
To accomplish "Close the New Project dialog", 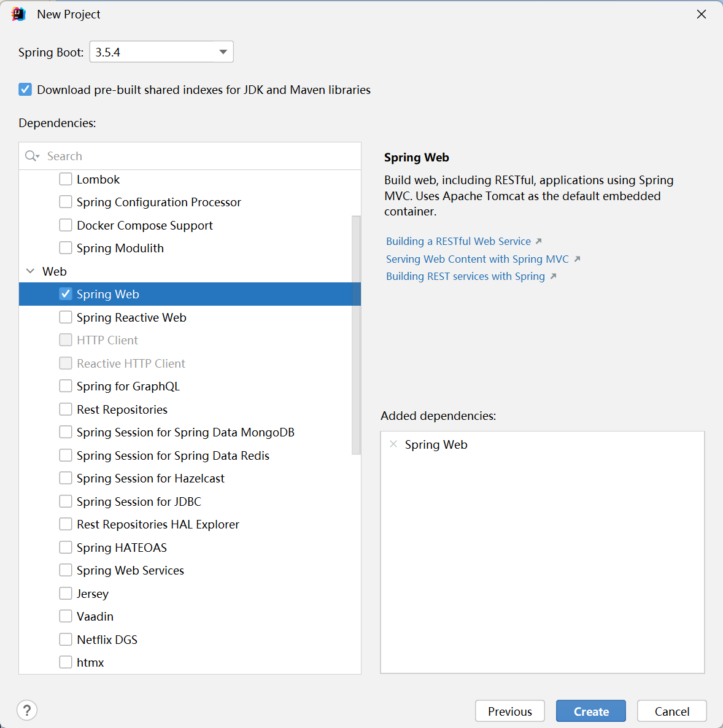I will [x=701, y=14].
